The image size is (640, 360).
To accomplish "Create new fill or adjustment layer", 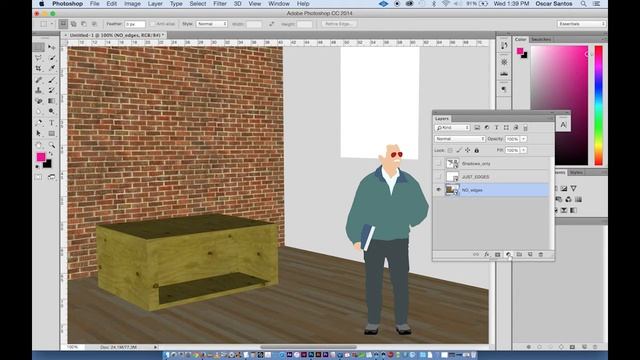I will click(x=508, y=254).
